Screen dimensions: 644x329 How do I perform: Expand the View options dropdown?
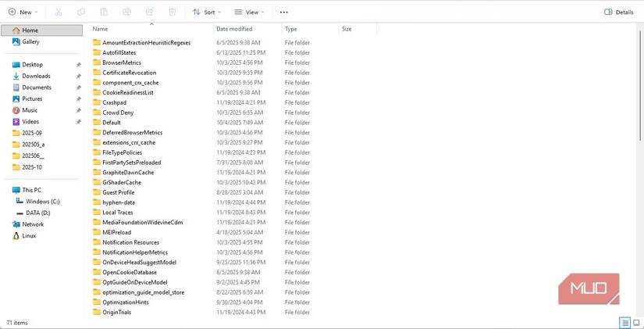250,13
